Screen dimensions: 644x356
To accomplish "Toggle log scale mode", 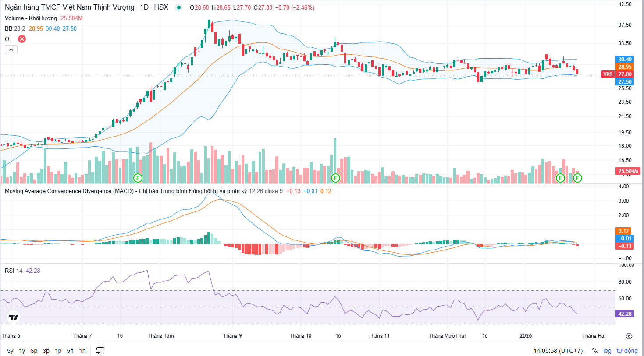I will pyautogui.click(x=607, y=351).
